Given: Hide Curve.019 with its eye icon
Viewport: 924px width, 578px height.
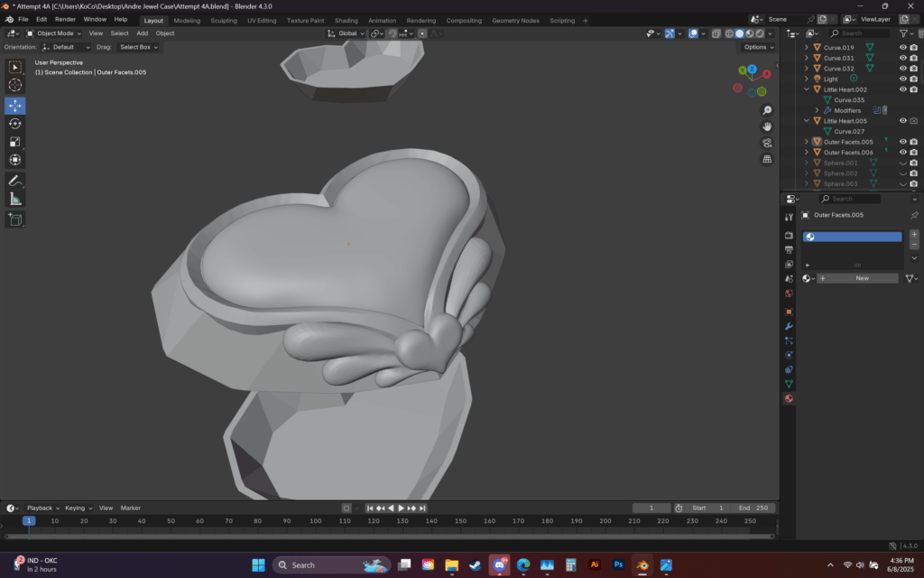Looking at the screenshot, I should click(x=902, y=47).
